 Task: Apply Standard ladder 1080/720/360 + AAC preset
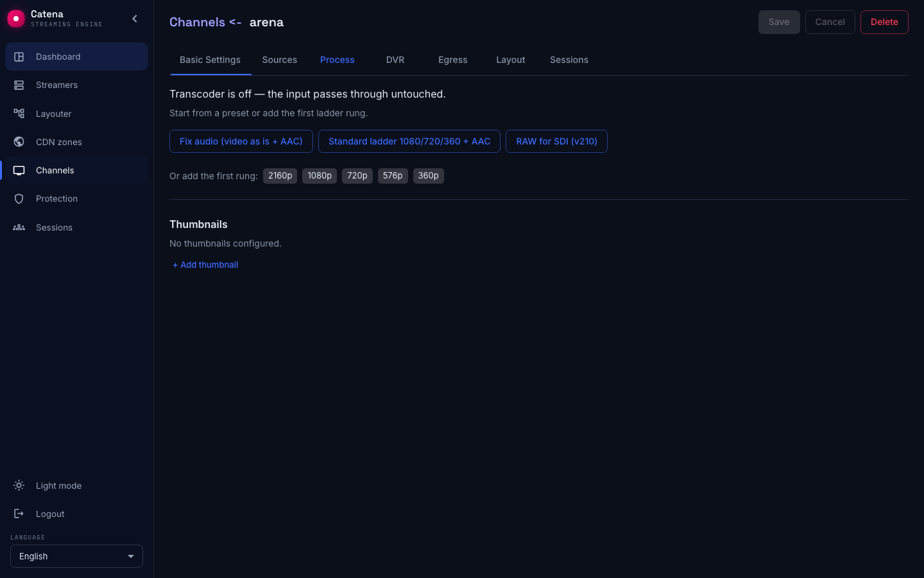click(x=409, y=141)
